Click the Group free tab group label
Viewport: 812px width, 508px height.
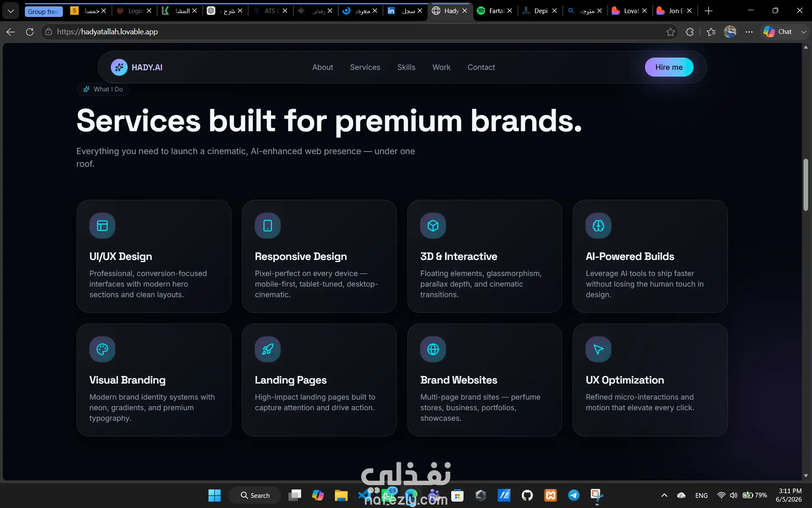point(43,11)
